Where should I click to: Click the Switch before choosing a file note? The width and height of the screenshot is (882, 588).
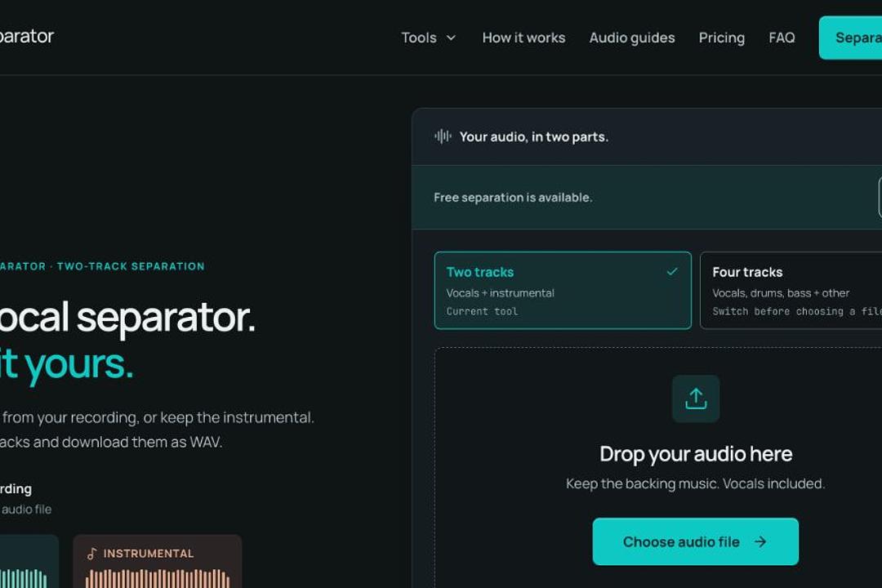click(797, 311)
